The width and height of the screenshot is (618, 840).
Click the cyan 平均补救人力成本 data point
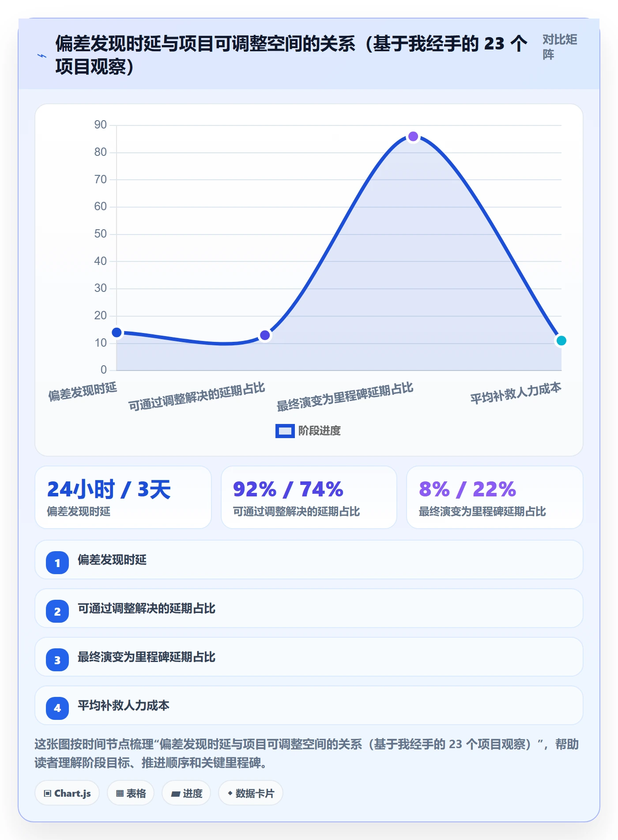coord(561,341)
